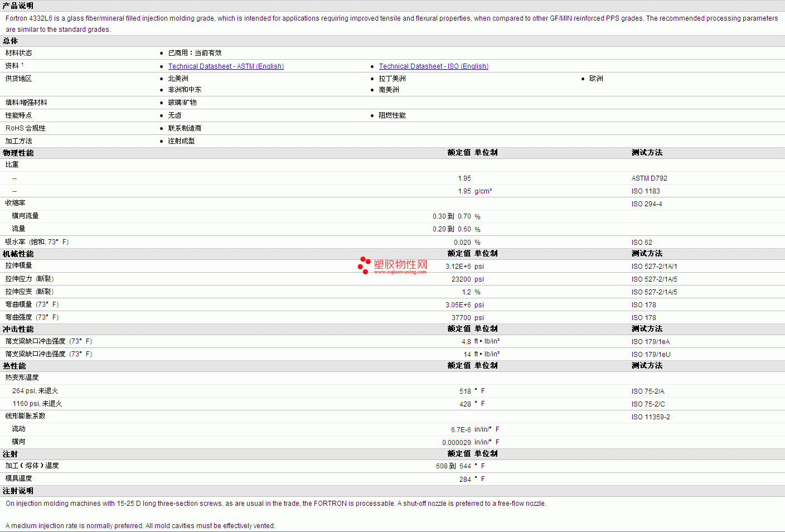This screenshot has width=785, height=532.
Task: Select the 拉伸模量 property label
Action: pos(19,265)
